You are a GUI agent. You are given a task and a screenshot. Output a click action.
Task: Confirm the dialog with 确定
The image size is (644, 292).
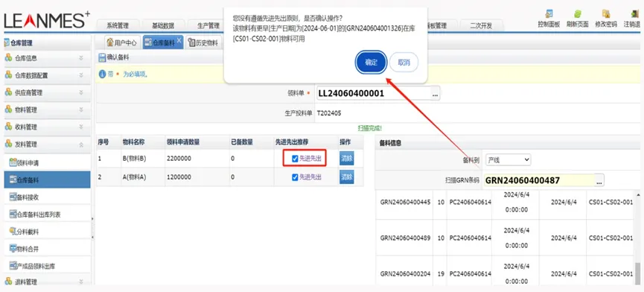click(372, 63)
